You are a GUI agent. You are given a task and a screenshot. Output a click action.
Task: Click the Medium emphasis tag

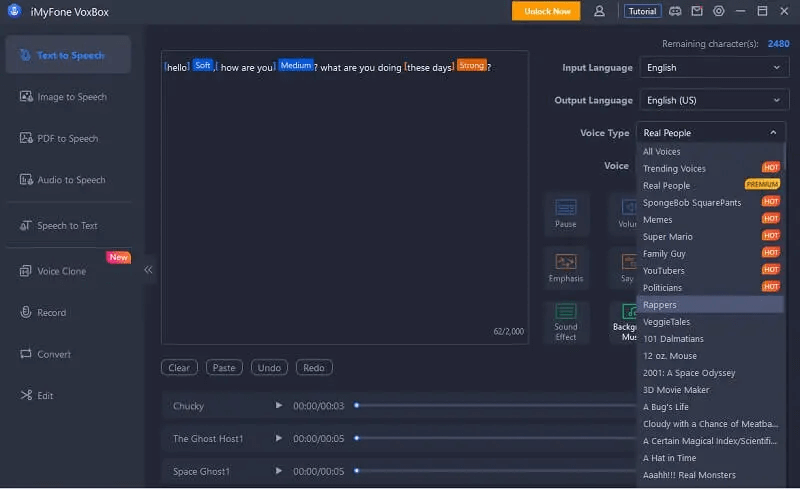coord(295,65)
